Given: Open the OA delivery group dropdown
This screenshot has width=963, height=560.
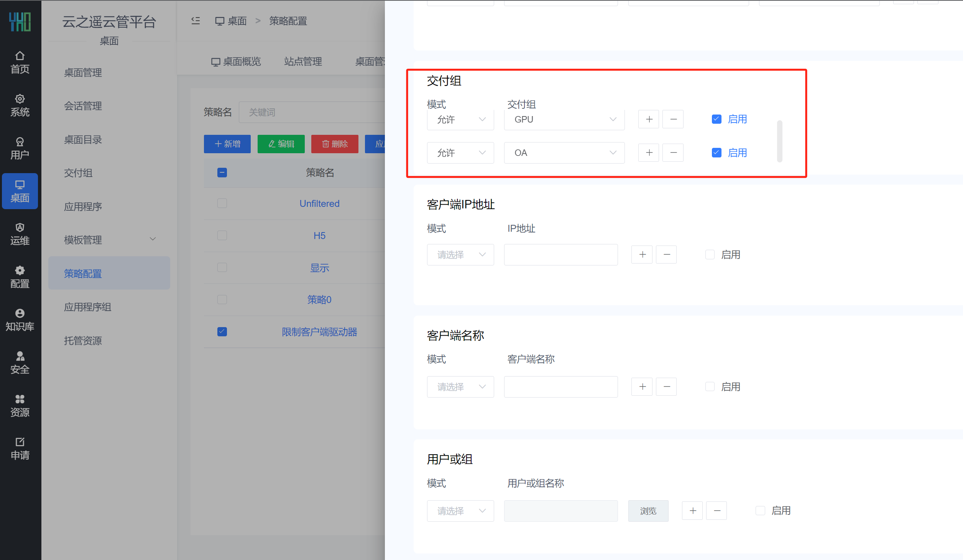Looking at the screenshot, I should (564, 153).
